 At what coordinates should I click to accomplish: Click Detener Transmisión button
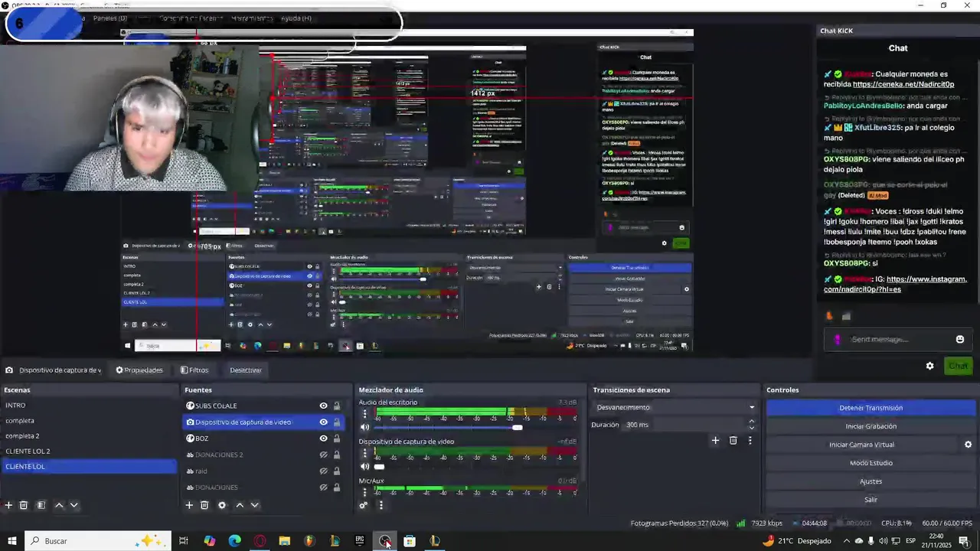coord(871,408)
